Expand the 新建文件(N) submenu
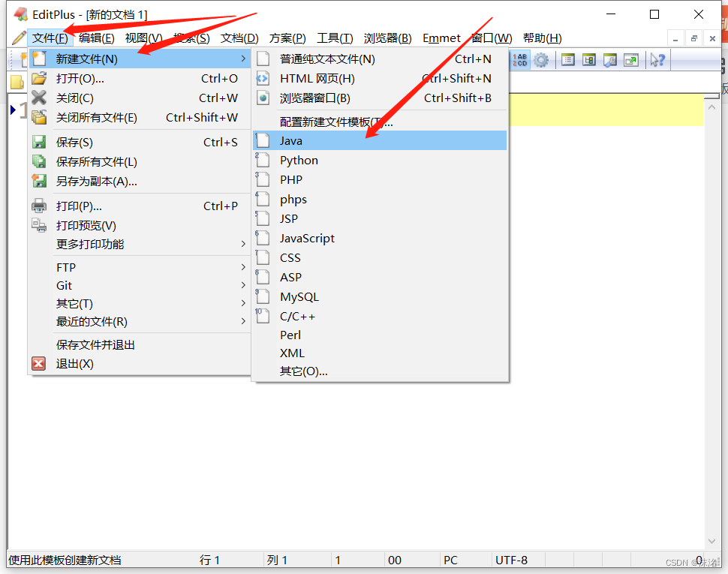The height and width of the screenshot is (574, 728). click(140, 59)
